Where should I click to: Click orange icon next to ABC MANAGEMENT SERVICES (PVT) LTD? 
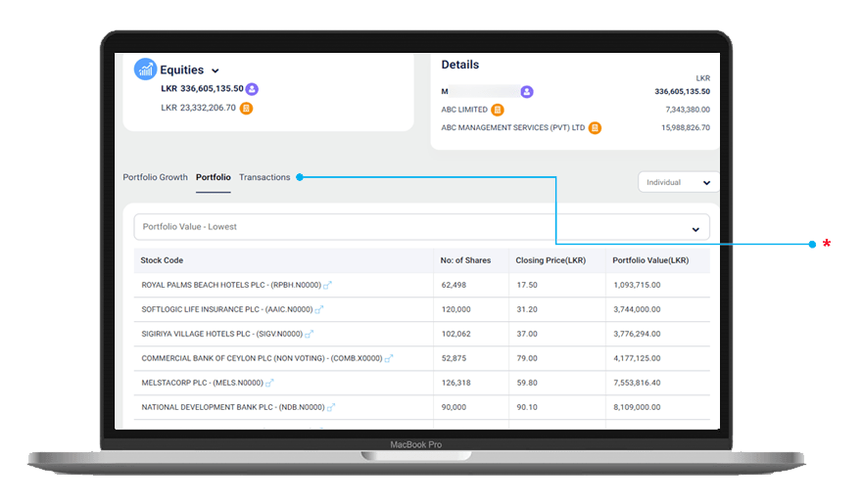(x=595, y=128)
